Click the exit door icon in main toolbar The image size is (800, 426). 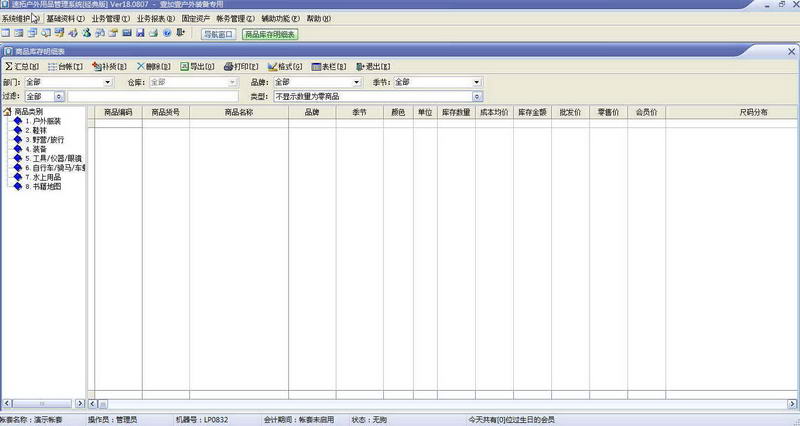click(180, 32)
